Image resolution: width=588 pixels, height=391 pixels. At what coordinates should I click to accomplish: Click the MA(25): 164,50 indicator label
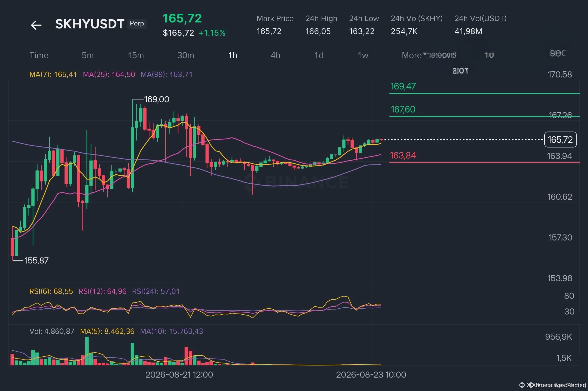point(109,74)
